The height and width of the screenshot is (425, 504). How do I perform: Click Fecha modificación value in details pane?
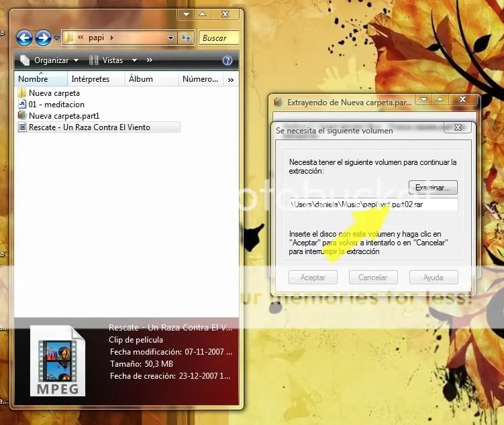(x=208, y=352)
